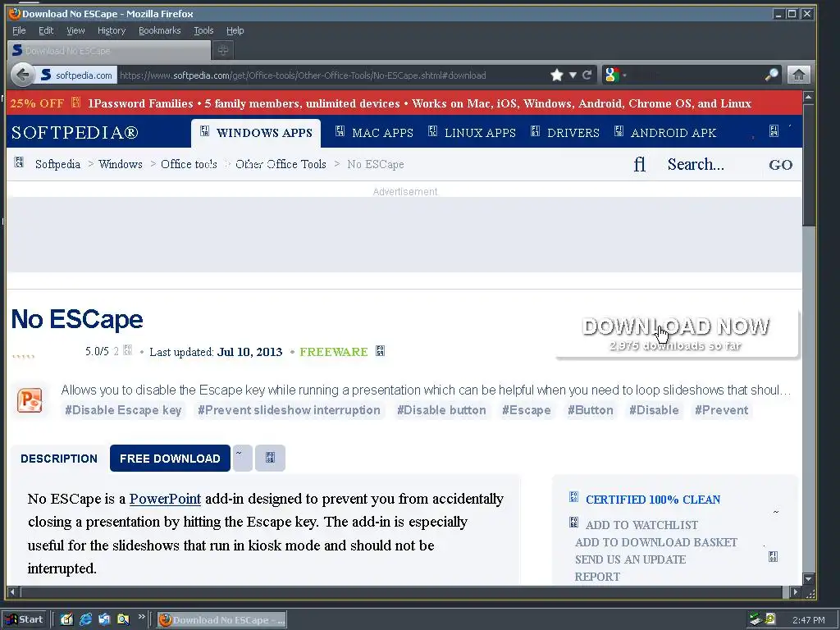
Task: Click the PowerPoint app icon thumbnail
Action: point(30,400)
